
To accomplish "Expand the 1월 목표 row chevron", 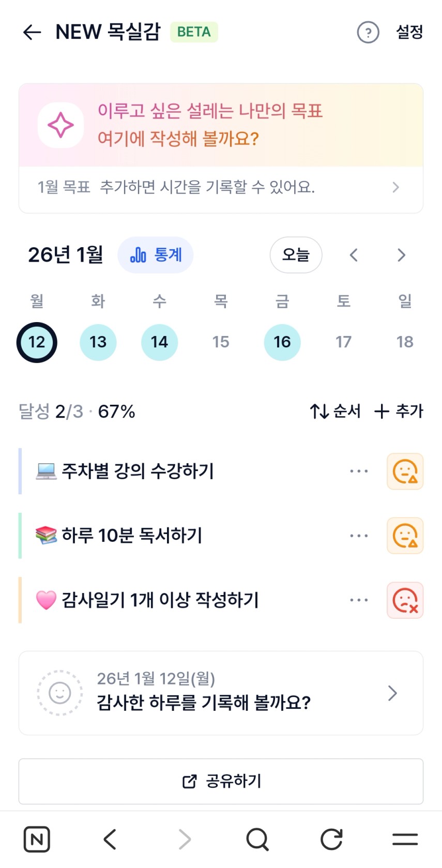I will point(395,187).
